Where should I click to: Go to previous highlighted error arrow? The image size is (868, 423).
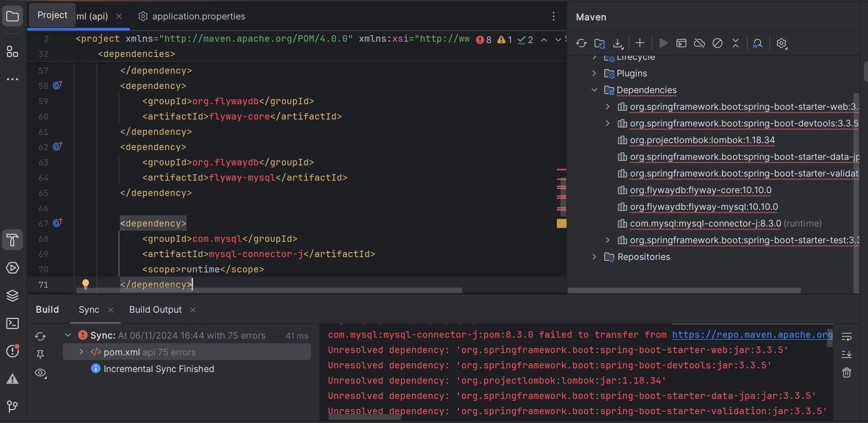click(544, 40)
